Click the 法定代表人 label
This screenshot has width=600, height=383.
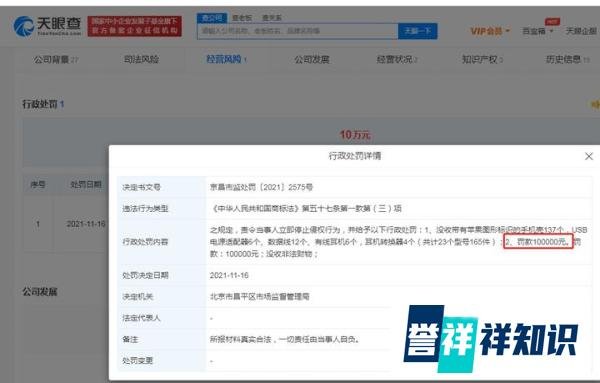141,318
